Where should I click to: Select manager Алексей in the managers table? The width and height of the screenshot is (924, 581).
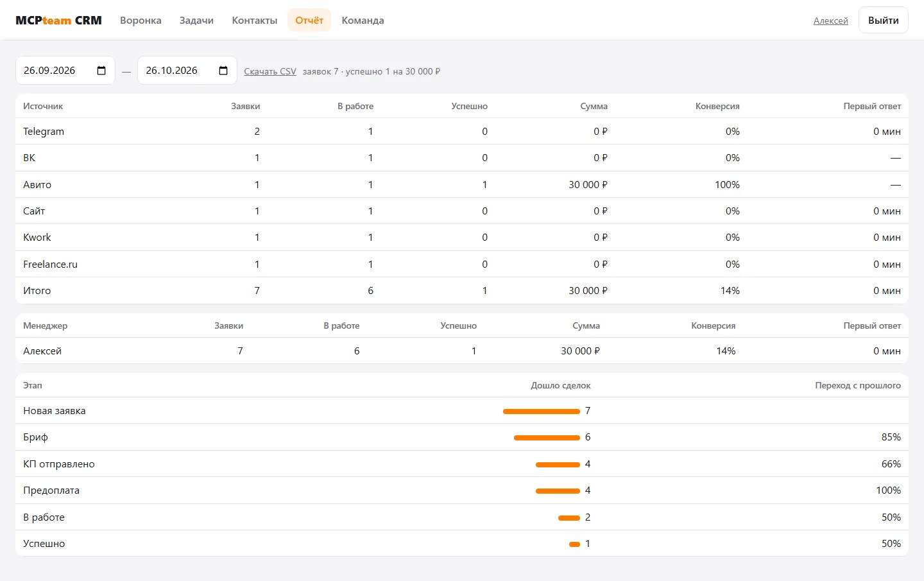42,351
